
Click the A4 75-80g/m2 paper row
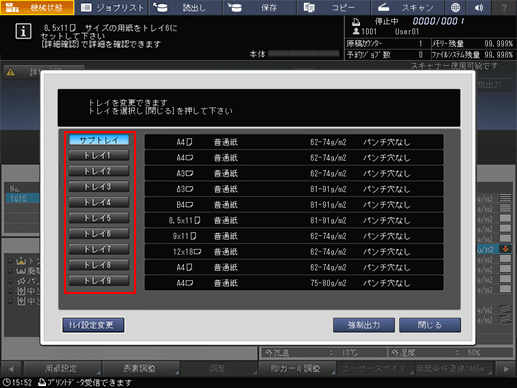pos(294,283)
